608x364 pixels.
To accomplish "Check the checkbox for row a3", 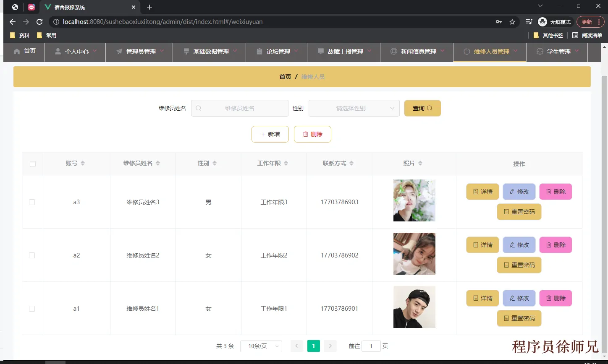I will [x=32, y=202].
